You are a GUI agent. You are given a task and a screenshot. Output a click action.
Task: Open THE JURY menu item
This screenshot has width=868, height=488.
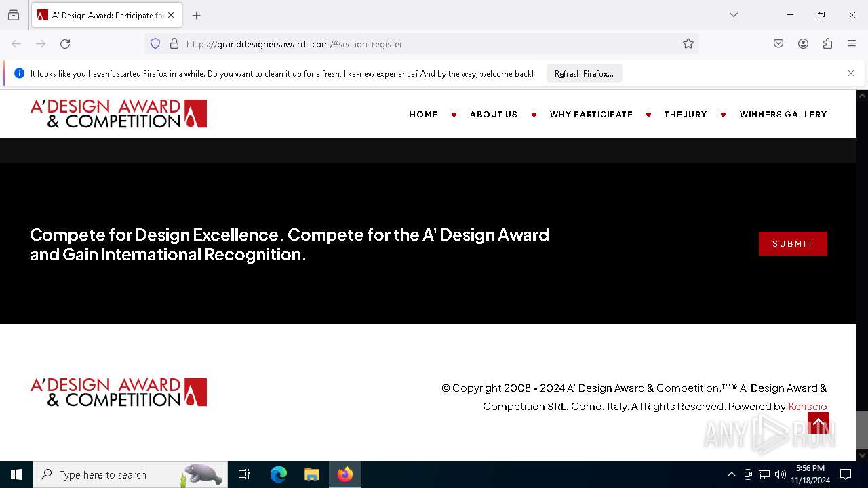(x=686, y=115)
